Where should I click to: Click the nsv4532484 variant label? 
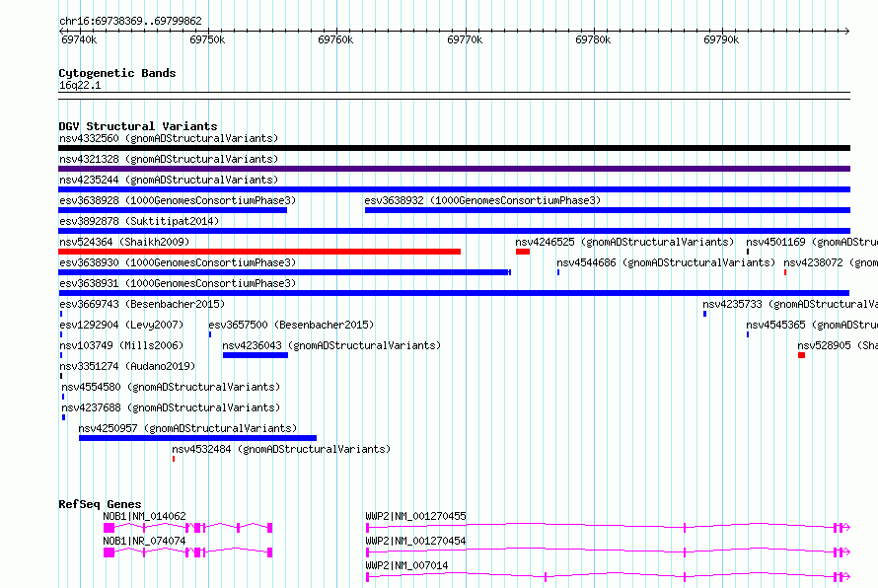(281, 449)
